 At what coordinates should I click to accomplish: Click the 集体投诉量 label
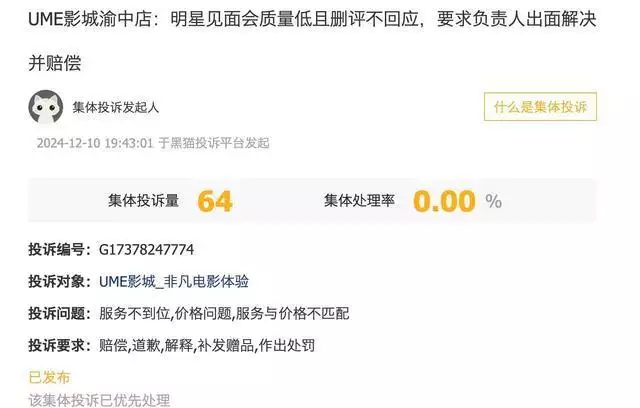pyautogui.click(x=144, y=201)
